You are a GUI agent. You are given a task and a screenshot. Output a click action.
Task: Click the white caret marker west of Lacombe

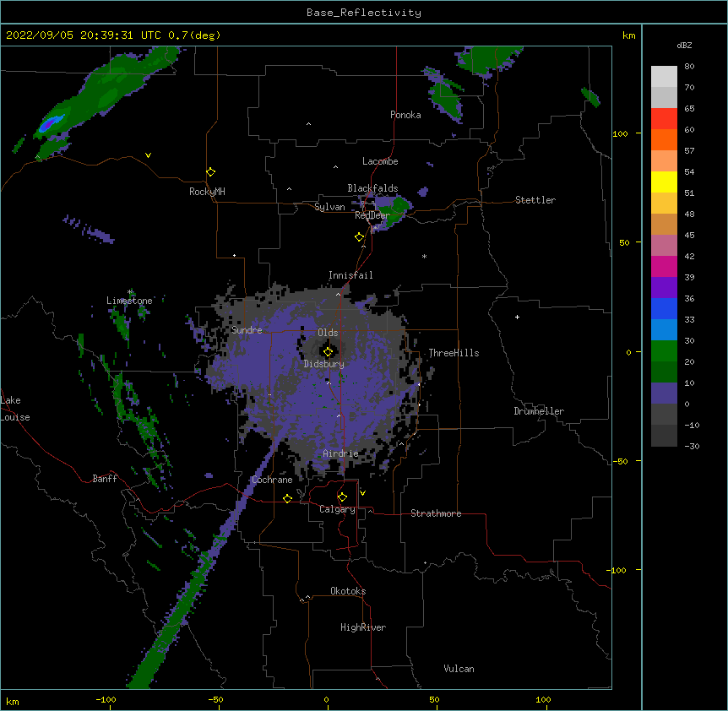coord(335,166)
